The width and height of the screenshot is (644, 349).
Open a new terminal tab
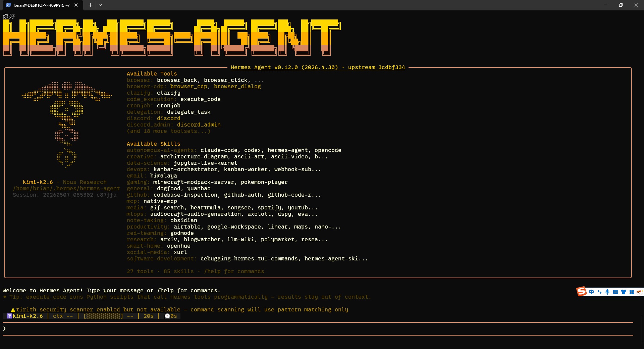[x=90, y=5]
